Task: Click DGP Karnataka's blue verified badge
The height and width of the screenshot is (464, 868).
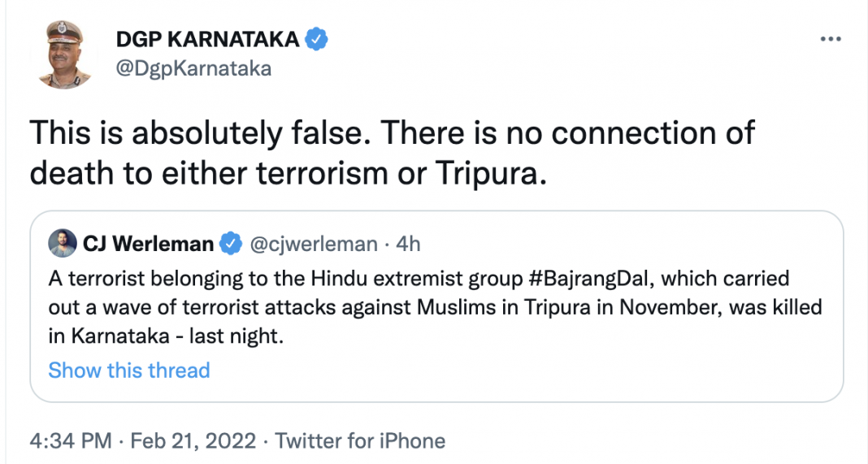Action: pos(316,39)
